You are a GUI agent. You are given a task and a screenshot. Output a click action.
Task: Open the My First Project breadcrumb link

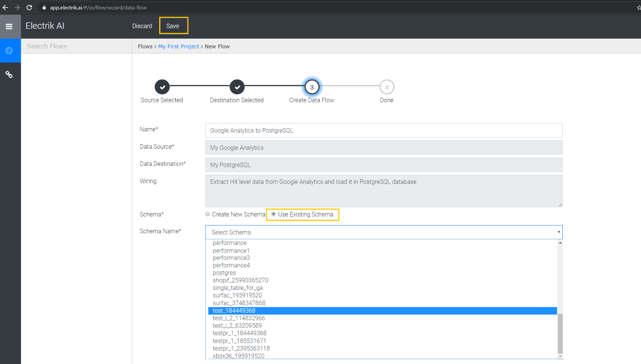tap(178, 46)
